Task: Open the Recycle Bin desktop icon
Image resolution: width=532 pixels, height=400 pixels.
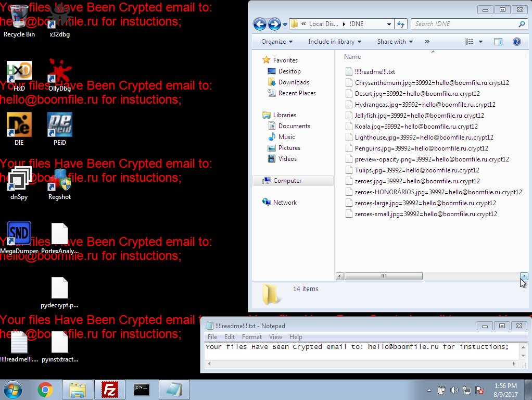Action: click(19, 21)
